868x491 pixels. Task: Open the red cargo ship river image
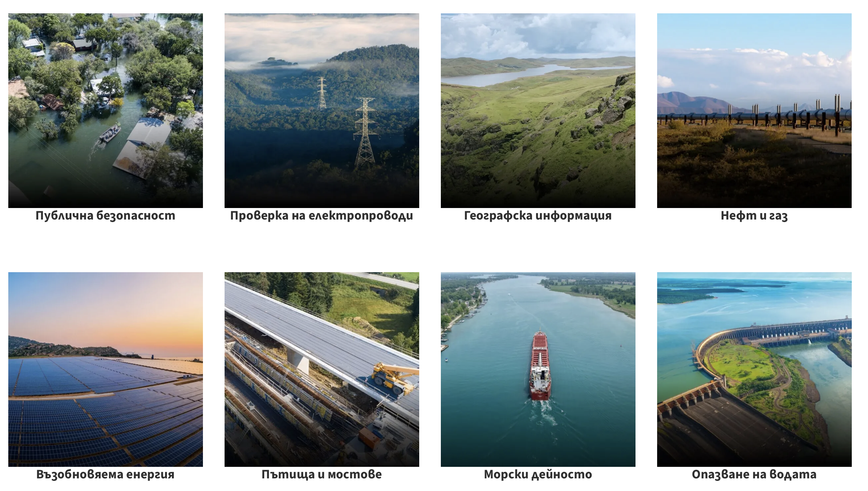pos(538,369)
